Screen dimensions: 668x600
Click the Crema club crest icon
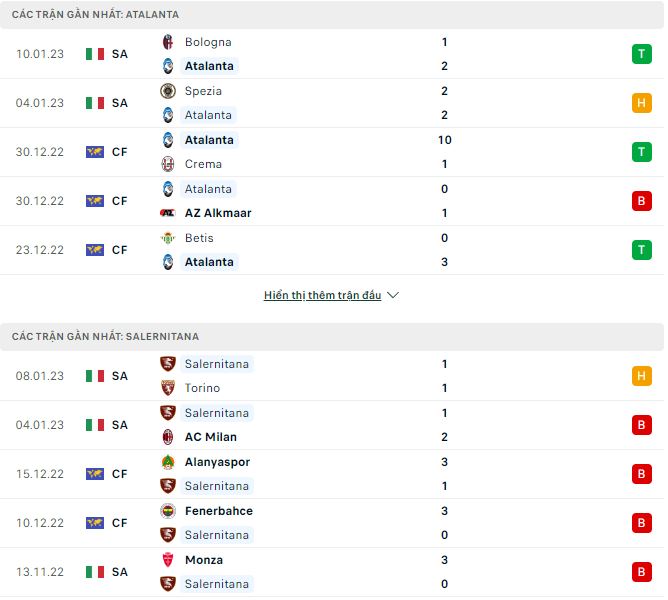point(168,164)
